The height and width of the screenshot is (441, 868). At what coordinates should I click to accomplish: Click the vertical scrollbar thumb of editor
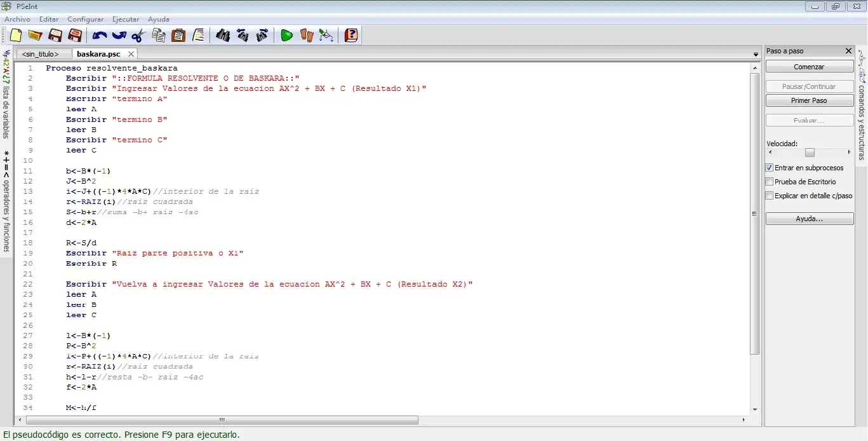[755, 214]
